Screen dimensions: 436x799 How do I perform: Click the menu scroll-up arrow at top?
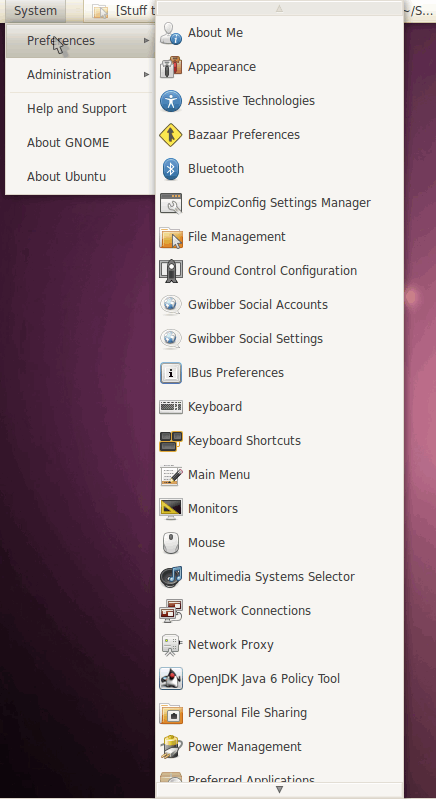pos(279,8)
